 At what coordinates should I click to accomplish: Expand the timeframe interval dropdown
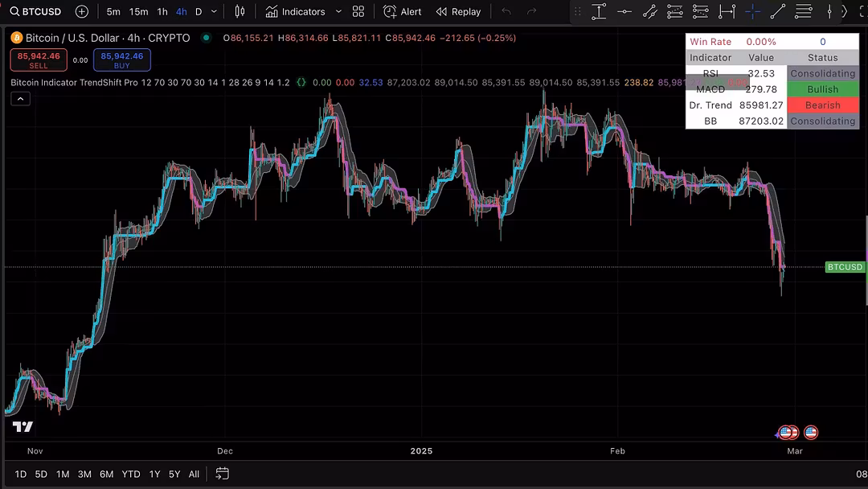(x=214, y=11)
